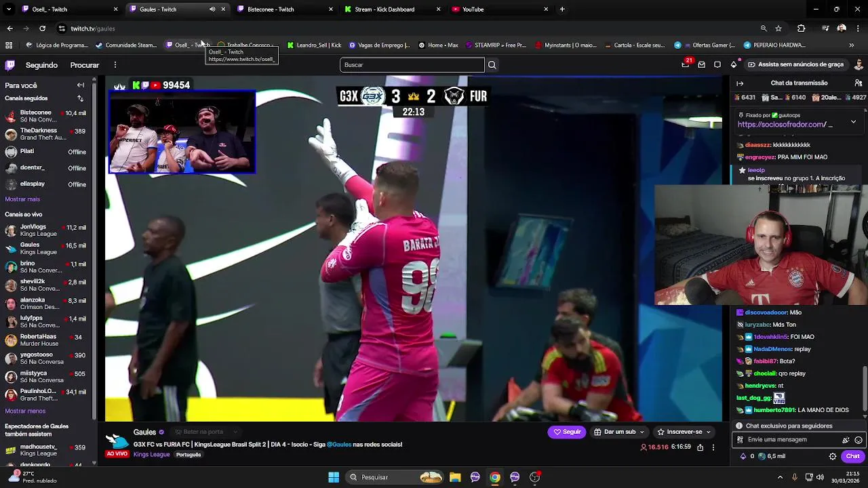Mute the Gaules tab audio icon
The width and height of the screenshot is (868, 488).
click(x=212, y=9)
